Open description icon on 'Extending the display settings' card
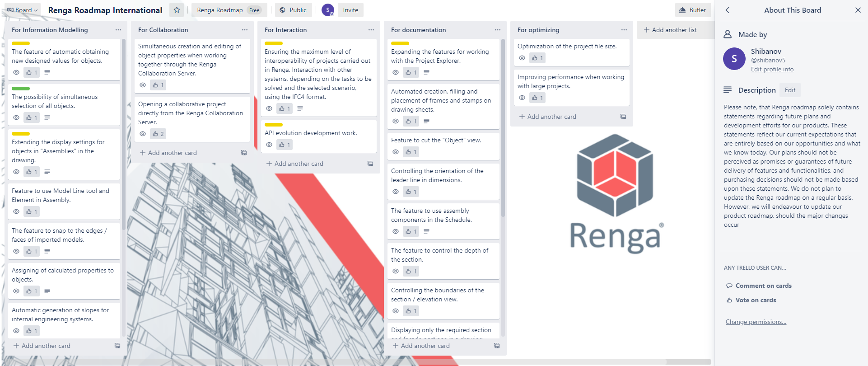 (47, 172)
